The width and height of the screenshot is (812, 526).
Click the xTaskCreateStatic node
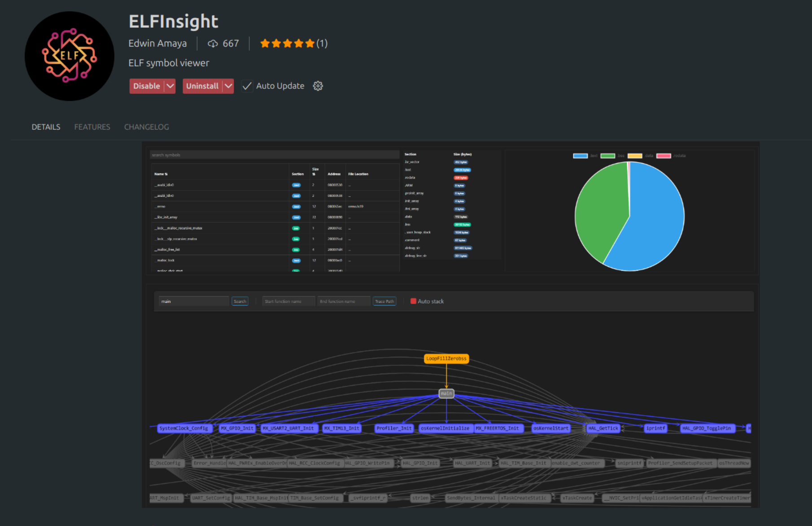[524, 498]
